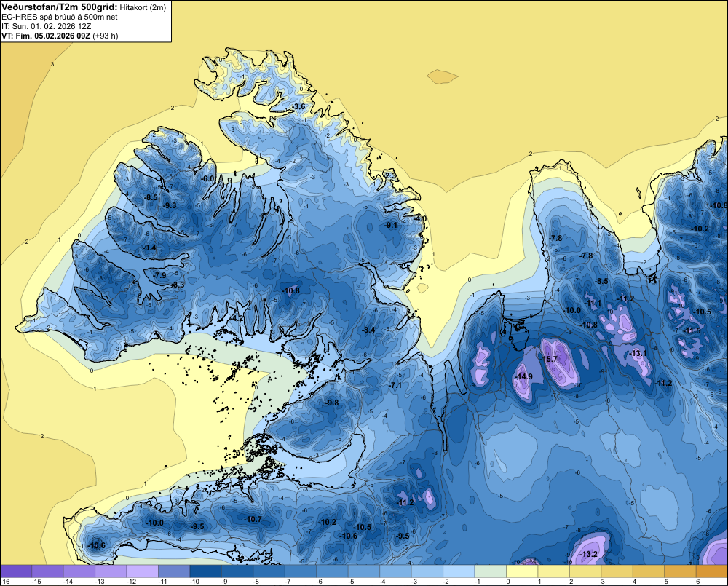Image resolution: width=728 pixels, height=586 pixels.
Task: Click the legend swatch between 0 and 1
Action: click(522, 571)
